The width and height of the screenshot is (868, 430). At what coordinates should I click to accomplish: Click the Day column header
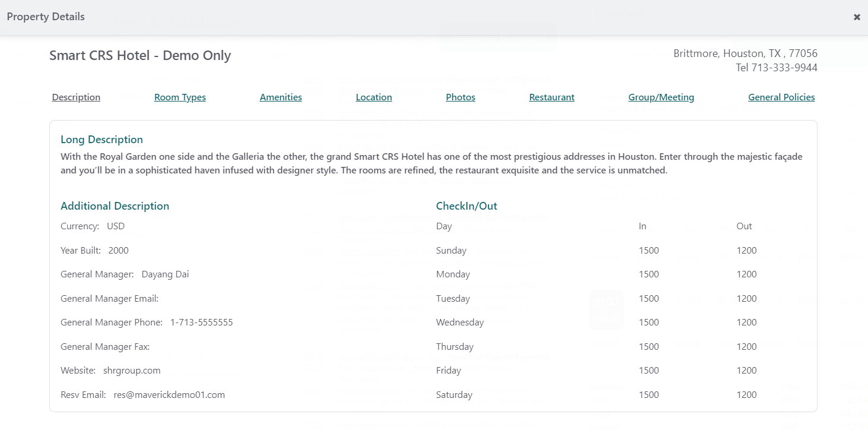point(444,226)
